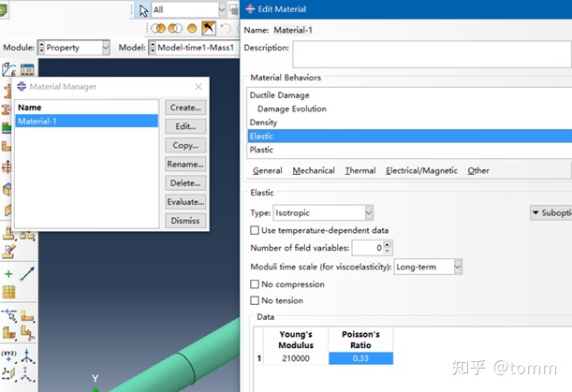The width and height of the screenshot is (572, 392).
Task: Click the yellow grid datum plane tool
Action: [x=8, y=292]
